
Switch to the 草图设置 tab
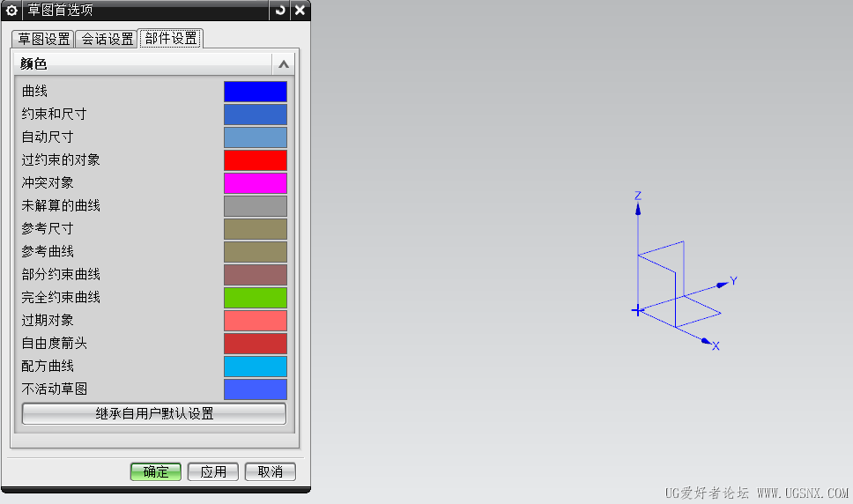(43, 39)
